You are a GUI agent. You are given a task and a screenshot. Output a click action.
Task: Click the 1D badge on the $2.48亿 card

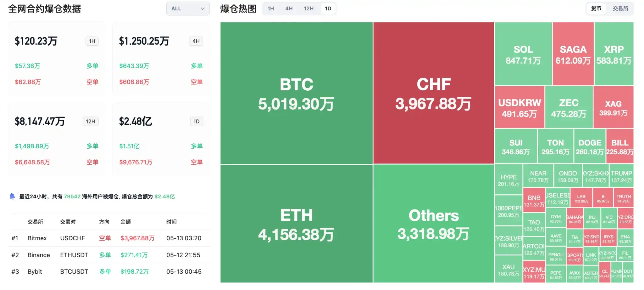[197, 122]
